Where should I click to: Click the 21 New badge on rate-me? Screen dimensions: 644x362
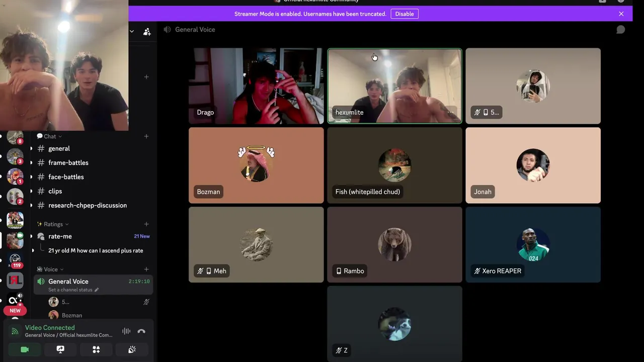[142, 236]
